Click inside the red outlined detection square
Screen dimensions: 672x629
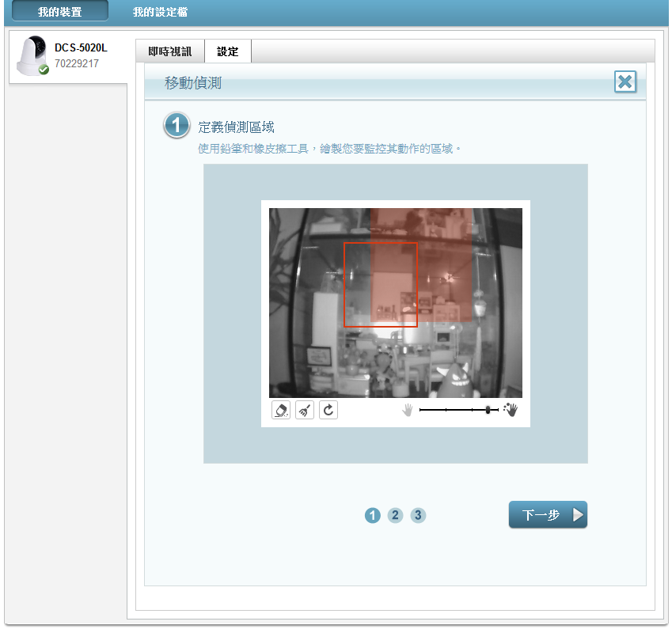point(380,285)
